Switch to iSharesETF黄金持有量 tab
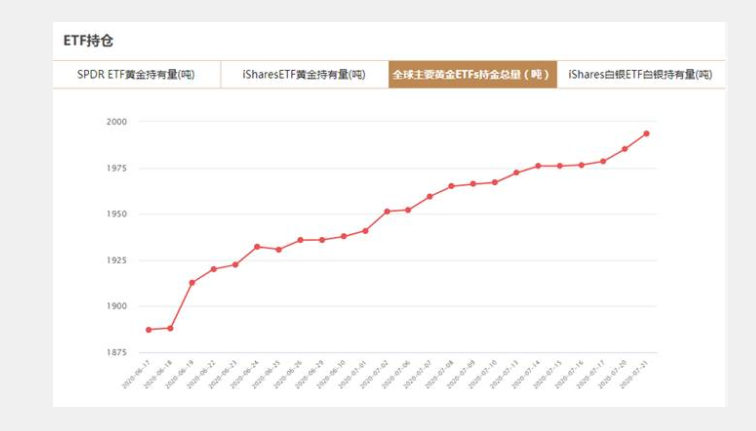The height and width of the screenshot is (431, 756). (x=304, y=75)
